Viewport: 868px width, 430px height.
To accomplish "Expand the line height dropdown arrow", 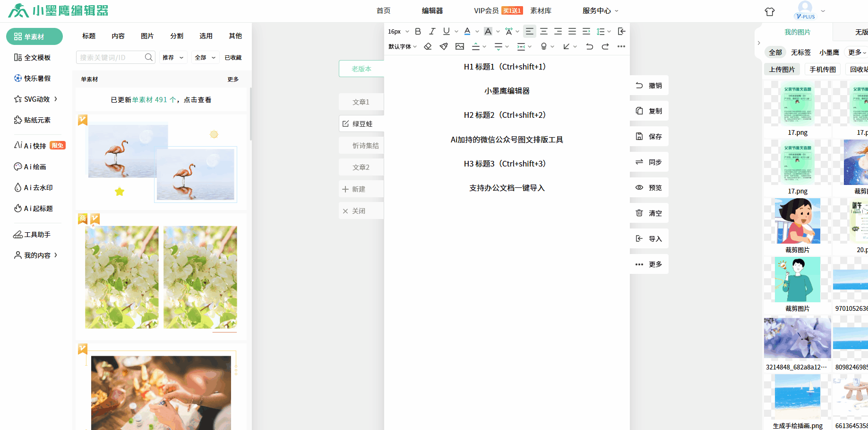I will coord(609,31).
